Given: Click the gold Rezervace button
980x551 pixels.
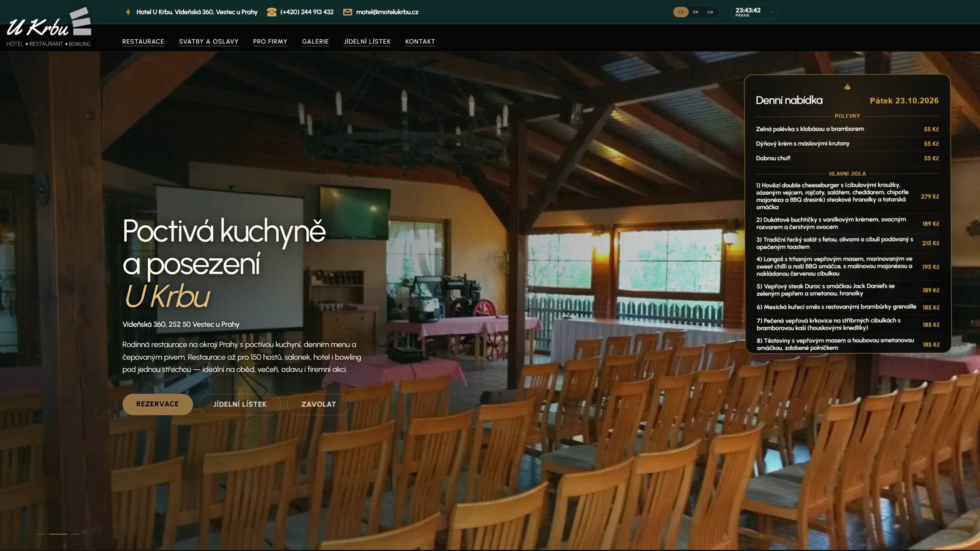Looking at the screenshot, I should coord(157,404).
